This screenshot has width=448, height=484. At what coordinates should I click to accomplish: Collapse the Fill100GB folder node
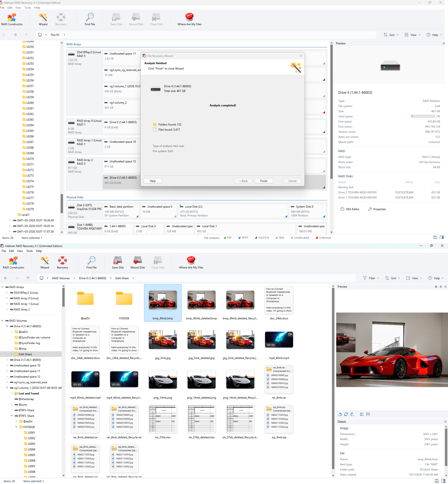click(x=16, y=427)
